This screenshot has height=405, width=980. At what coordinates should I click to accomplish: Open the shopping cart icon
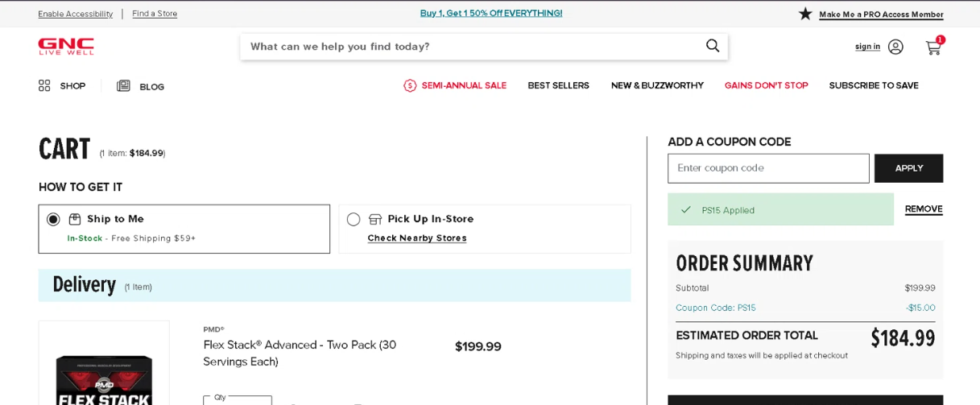point(933,47)
